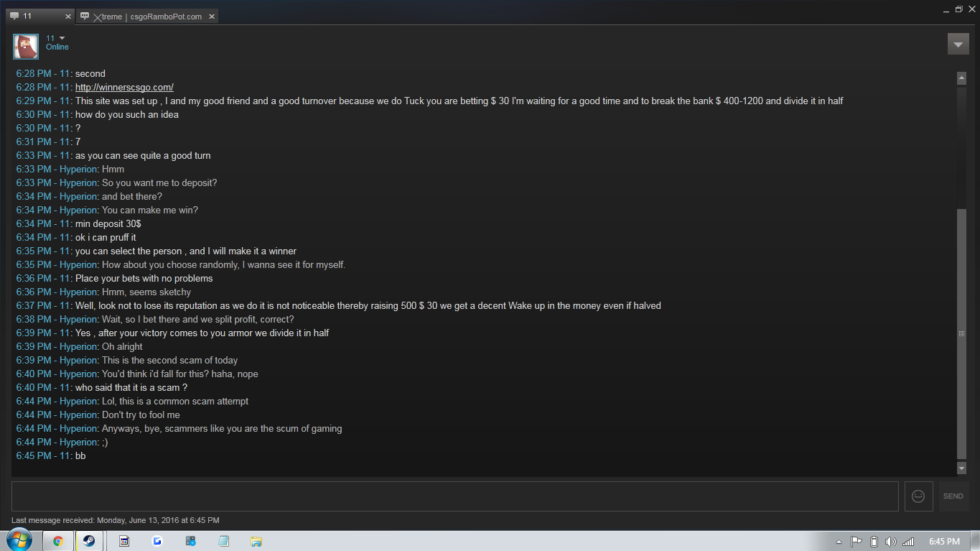Open Steam from the taskbar
This screenshot has height=551, width=980.
88,541
